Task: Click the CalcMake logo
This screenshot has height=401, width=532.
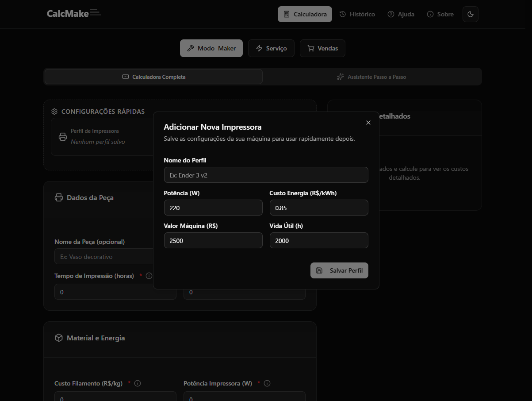Action: coord(74,14)
